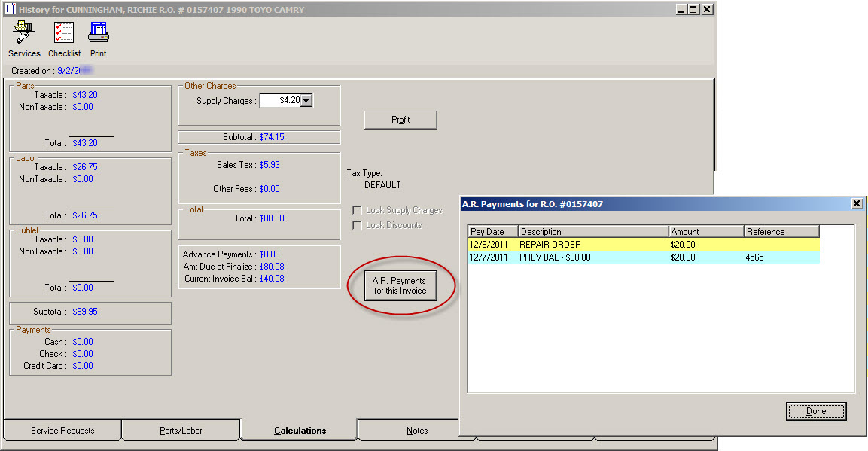Sort payments by Pay Date column

click(x=492, y=232)
